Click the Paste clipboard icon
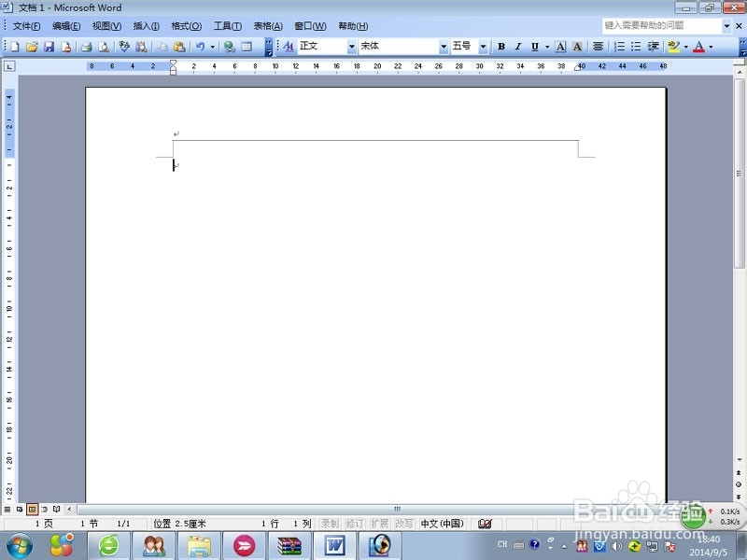This screenshot has height=560, width=747. click(179, 47)
